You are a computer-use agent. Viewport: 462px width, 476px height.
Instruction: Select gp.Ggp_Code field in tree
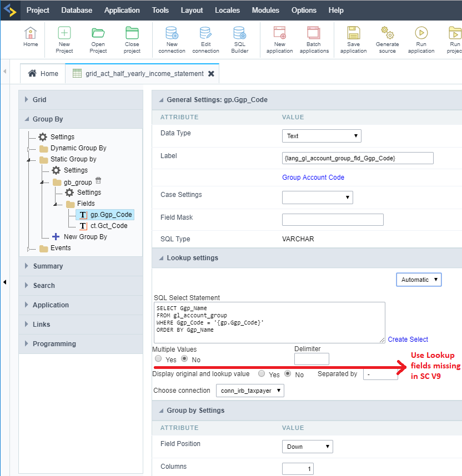(x=105, y=215)
